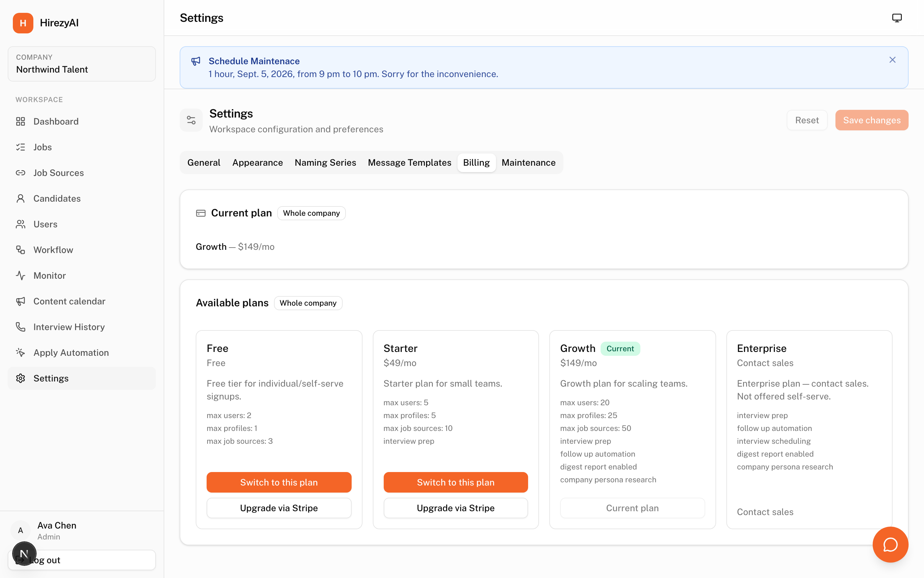Upgrade the Free plan via Stripe
The image size is (924, 578).
click(x=279, y=508)
